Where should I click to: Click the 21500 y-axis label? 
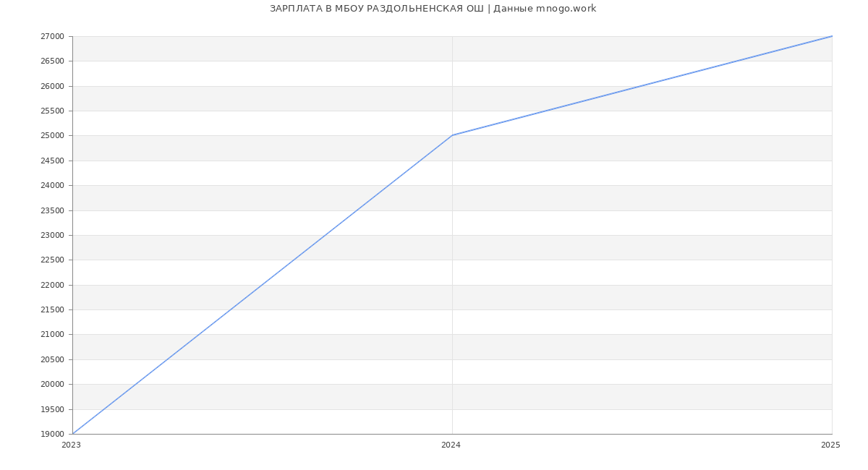(x=52, y=310)
